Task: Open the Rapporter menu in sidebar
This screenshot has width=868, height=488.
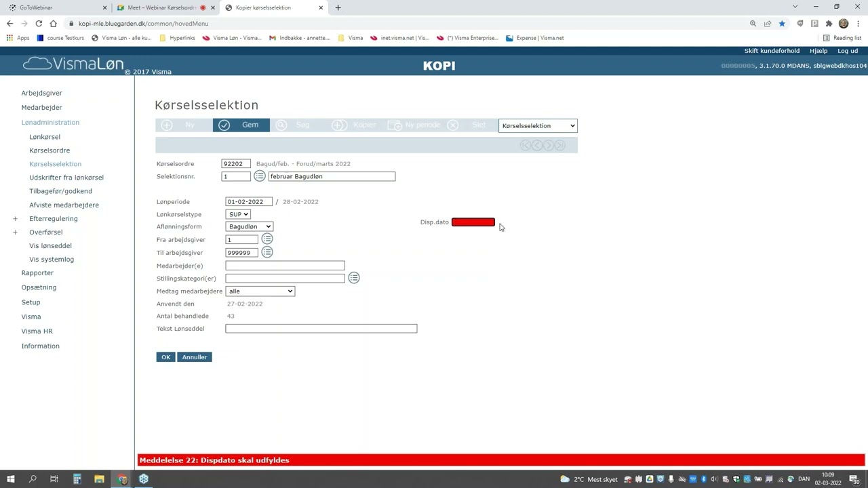Action: point(37,272)
